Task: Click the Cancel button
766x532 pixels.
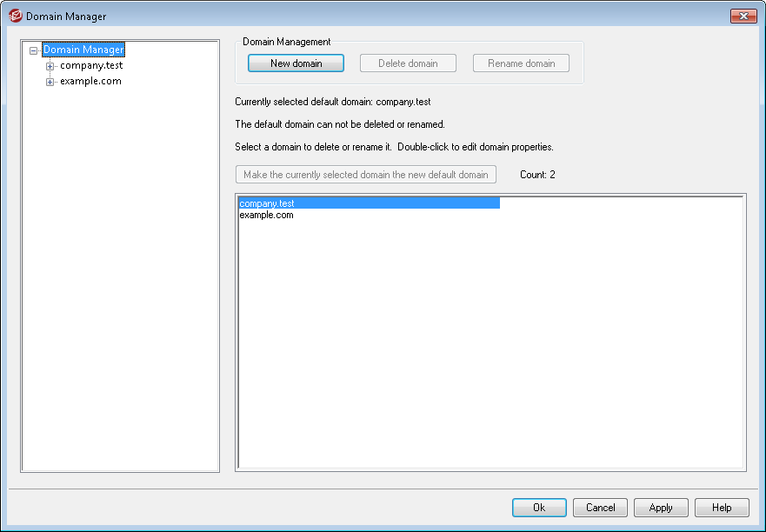Action: point(600,508)
